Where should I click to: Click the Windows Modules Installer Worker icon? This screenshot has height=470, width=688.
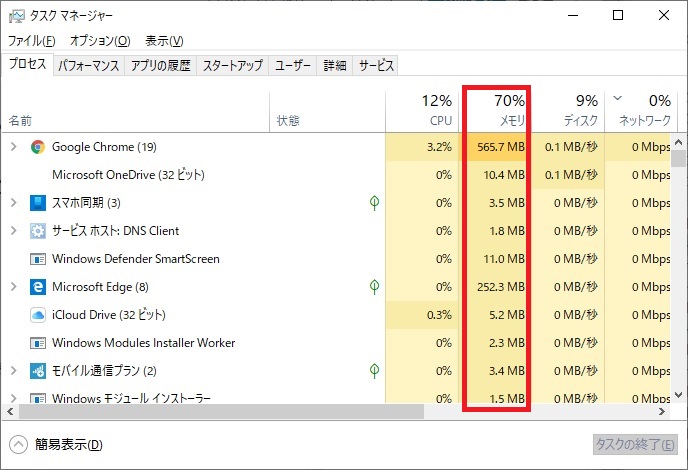click(x=38, y=343)
